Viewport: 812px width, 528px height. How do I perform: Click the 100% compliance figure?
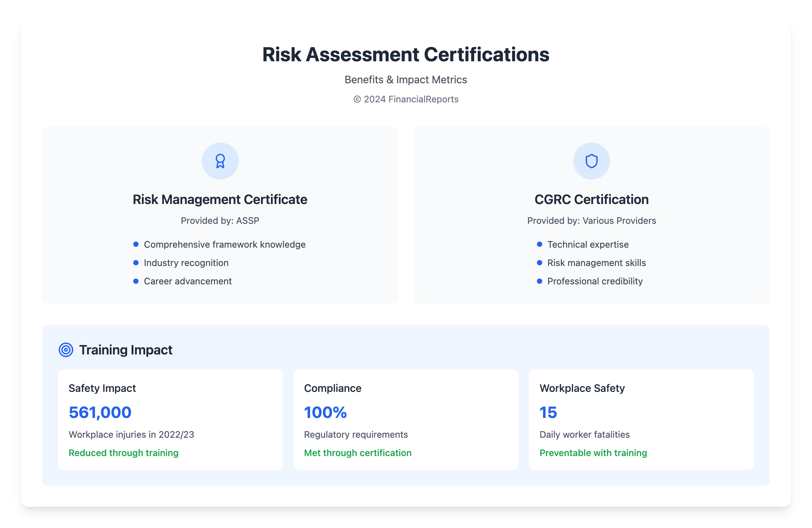click(326, 412)
